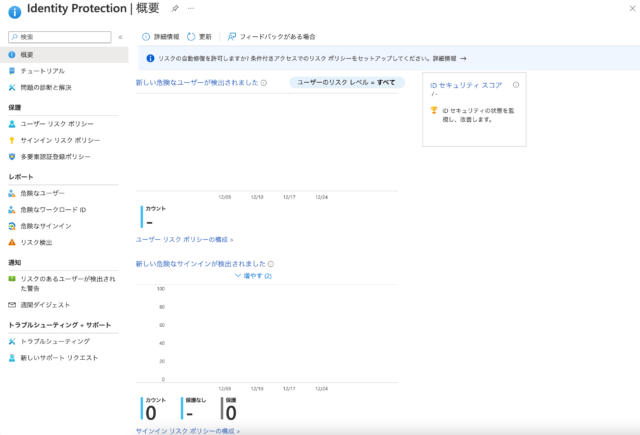Collapse the sidebar with the double chevron
This screenshot has width=640, height=435.
coord(120,37)
